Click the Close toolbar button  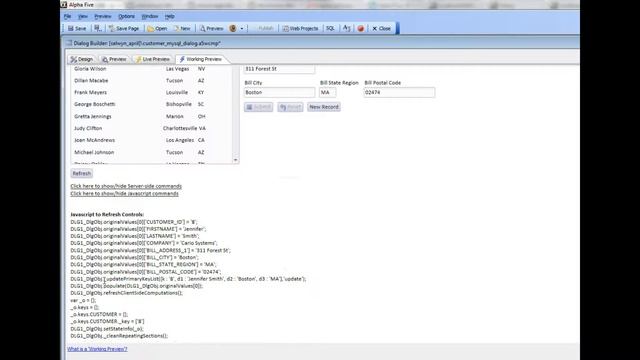point(381,29)
